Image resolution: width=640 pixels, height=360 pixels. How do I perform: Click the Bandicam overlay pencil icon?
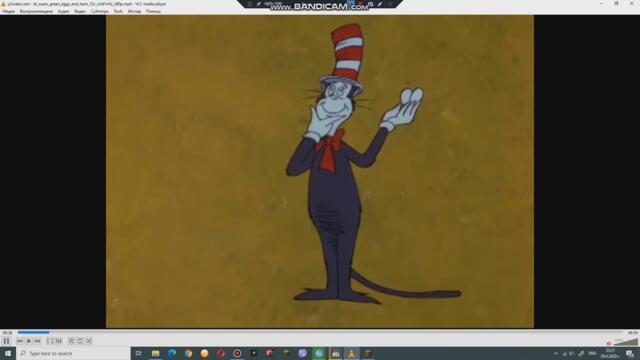click(x=380, y=4)
